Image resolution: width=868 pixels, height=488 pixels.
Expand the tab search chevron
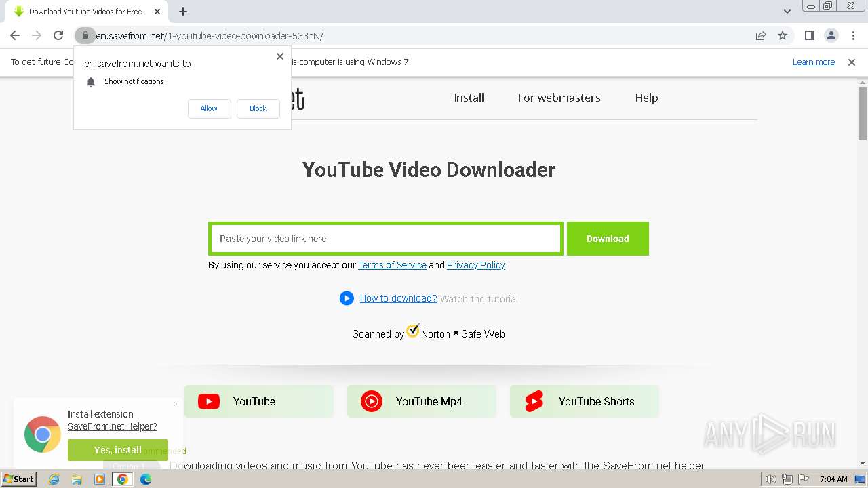click(787, 11)
